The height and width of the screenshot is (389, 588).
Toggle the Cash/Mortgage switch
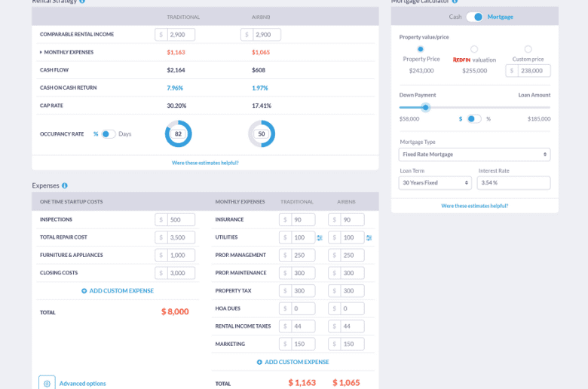coord(475,17)
